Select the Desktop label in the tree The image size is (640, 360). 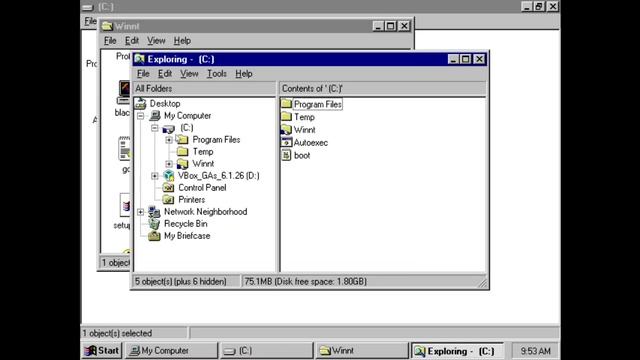(165, 104)
